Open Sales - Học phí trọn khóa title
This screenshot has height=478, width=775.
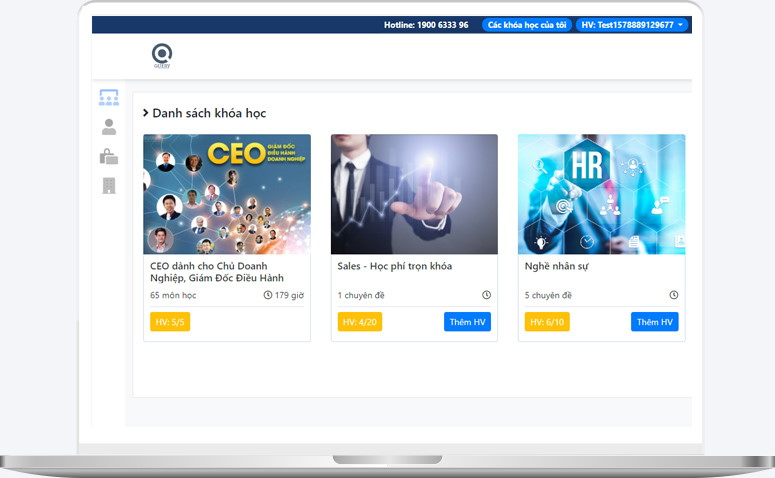[394, 266]
